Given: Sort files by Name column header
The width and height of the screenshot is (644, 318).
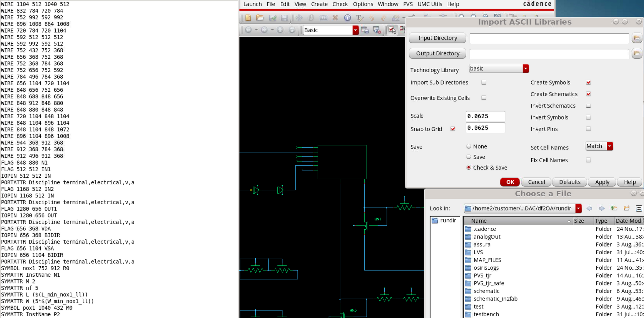Looking at the screenshot, I should tap(518, 221).
